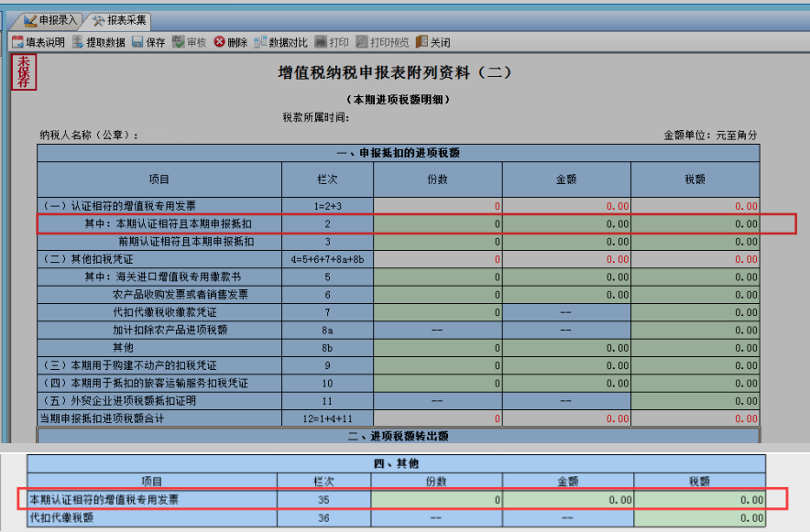
Task: Click 份数 field of row 5 海关进口
Action: point(438,277)
